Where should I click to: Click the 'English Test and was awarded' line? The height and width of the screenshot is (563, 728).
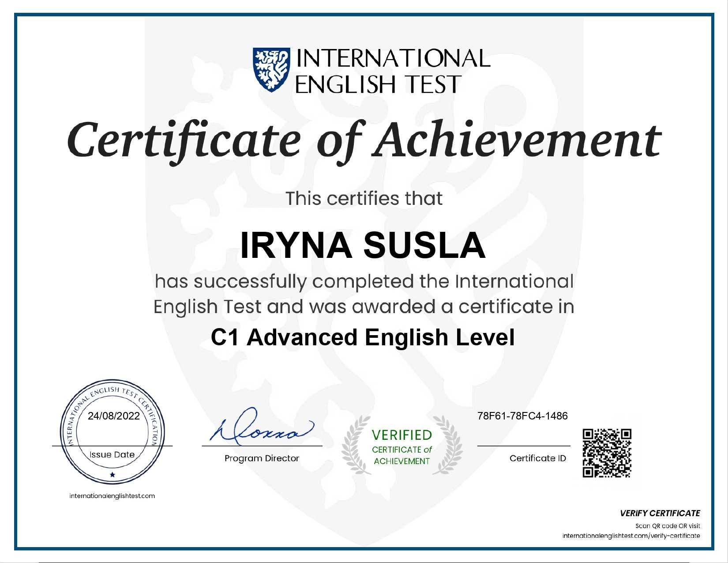[x=364, y=306]
